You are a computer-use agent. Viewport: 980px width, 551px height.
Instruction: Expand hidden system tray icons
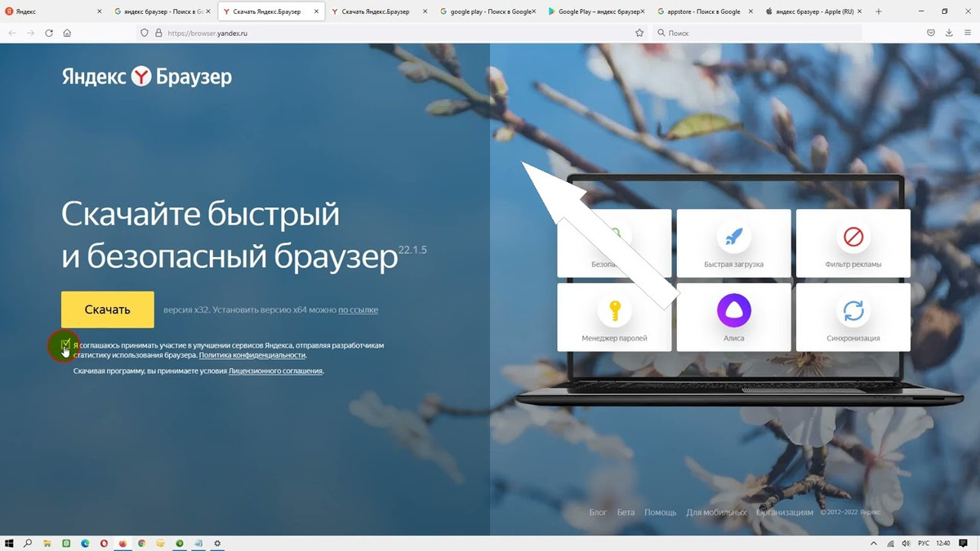click(875, 543)
